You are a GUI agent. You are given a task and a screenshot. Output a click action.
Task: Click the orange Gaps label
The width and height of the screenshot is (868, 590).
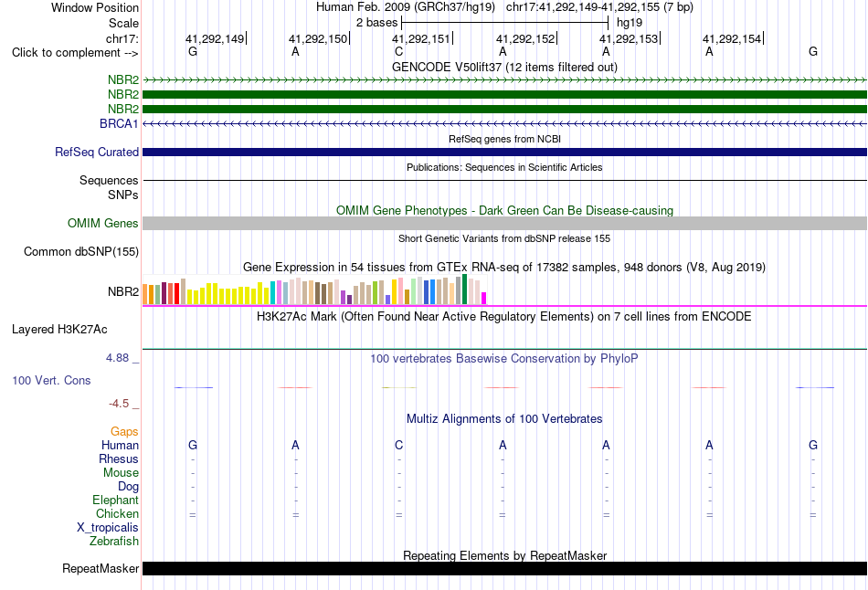click(124, 432)
